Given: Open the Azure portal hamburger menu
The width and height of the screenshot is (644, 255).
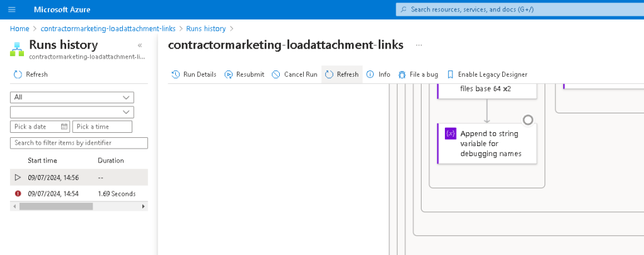Looking at the screenshot, I should pos(11,9).
